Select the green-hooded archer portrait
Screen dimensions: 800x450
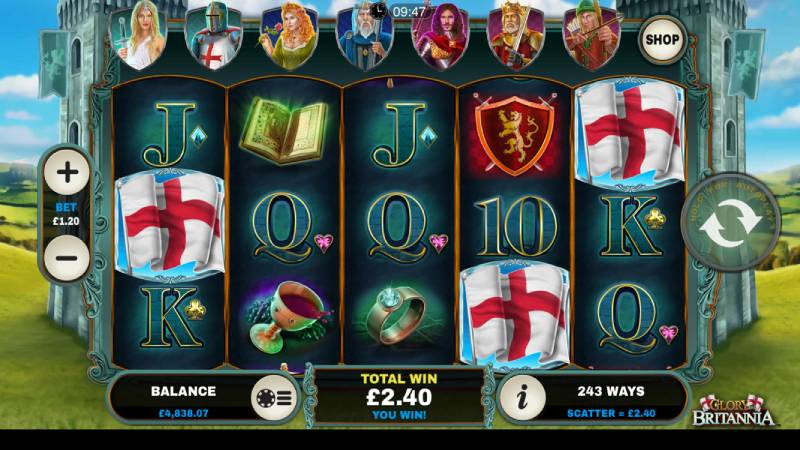click(591, 36)
